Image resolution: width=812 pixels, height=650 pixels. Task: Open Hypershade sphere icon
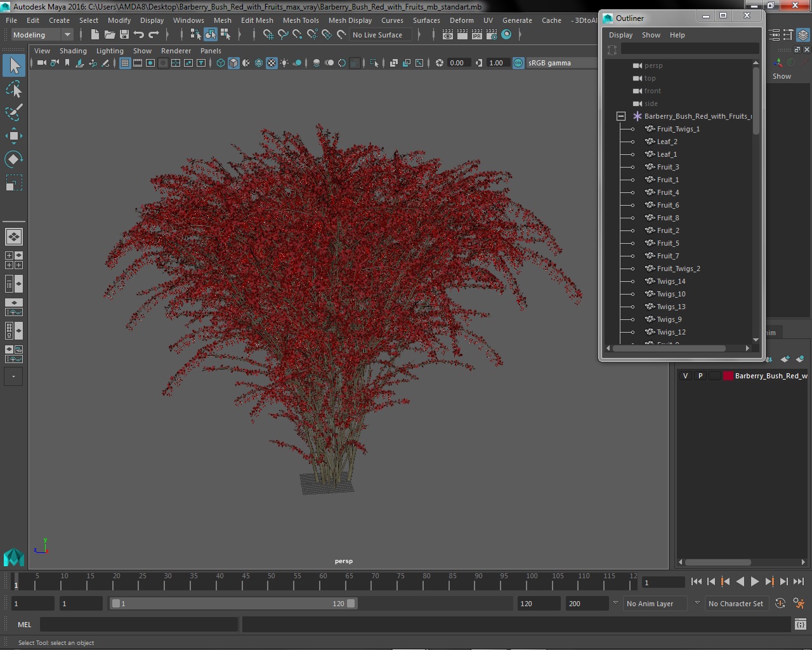tap(506, 35)
